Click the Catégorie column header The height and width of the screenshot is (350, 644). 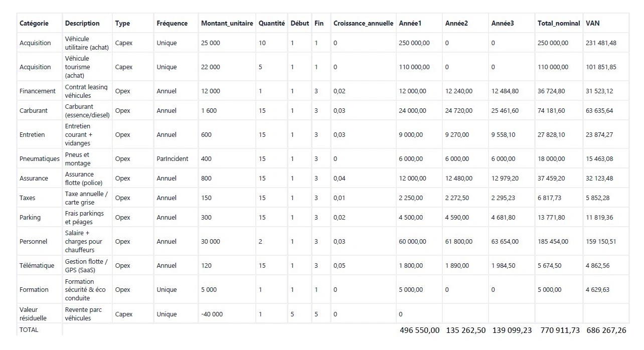pyautogui.click(x=34, y=23)
